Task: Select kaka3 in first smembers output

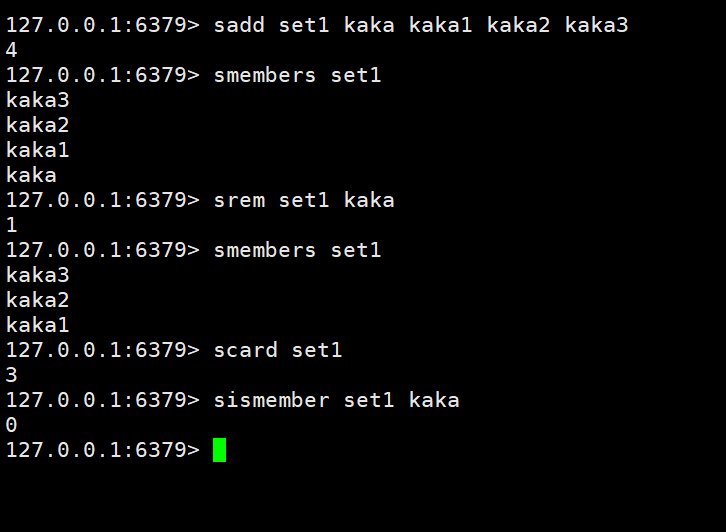Action: point(38,100)
